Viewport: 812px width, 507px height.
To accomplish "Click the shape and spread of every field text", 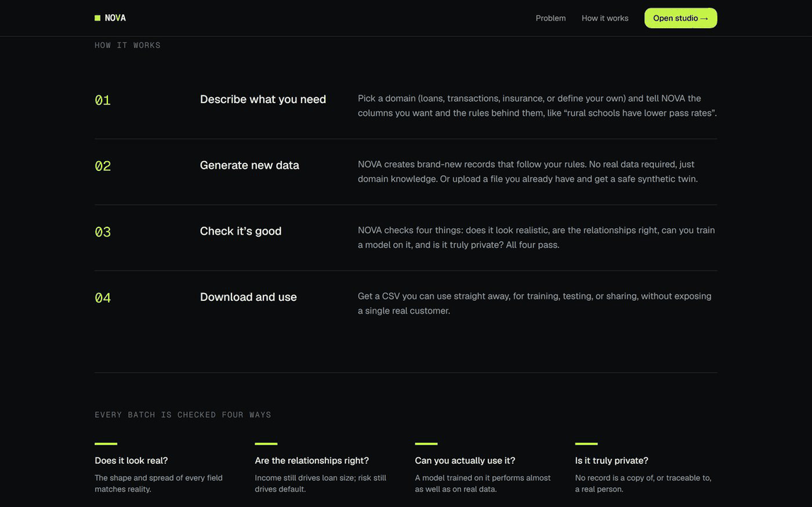I will 158,483.
